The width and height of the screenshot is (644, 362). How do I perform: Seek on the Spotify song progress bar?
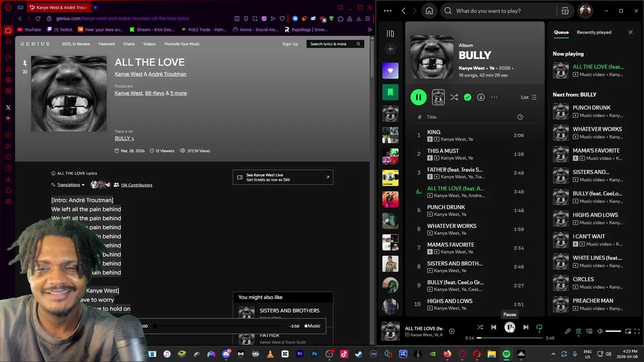(x=510, y=338)
